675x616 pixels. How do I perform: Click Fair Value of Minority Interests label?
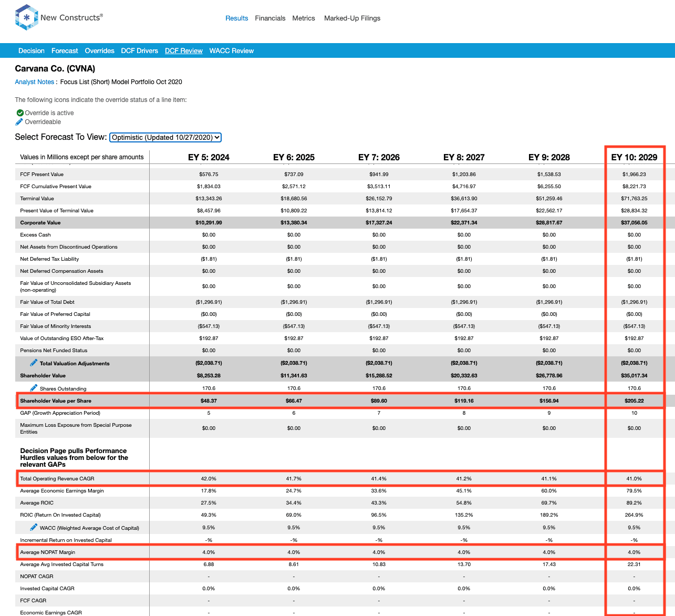(x=55, y=326)
